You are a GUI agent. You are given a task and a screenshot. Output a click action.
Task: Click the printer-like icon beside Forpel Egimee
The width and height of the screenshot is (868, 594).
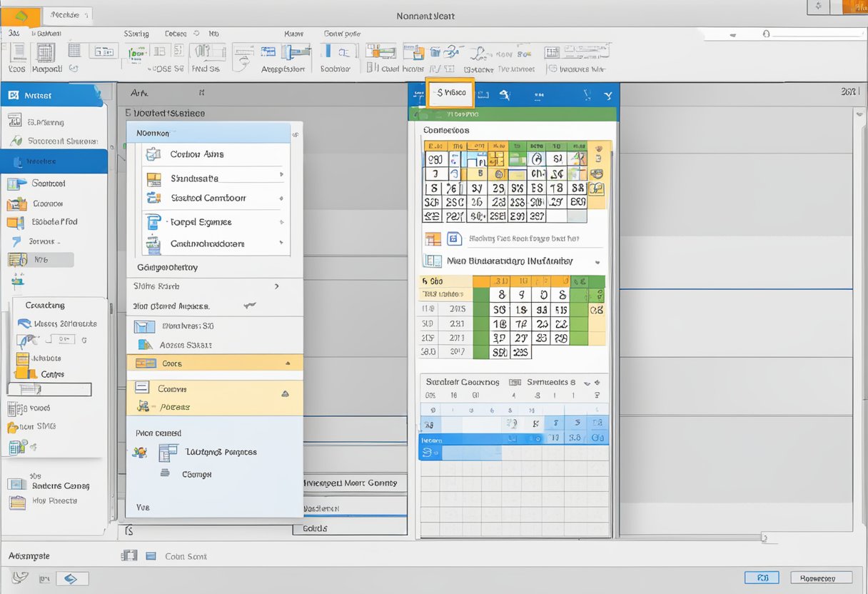[x=153, y=222]
